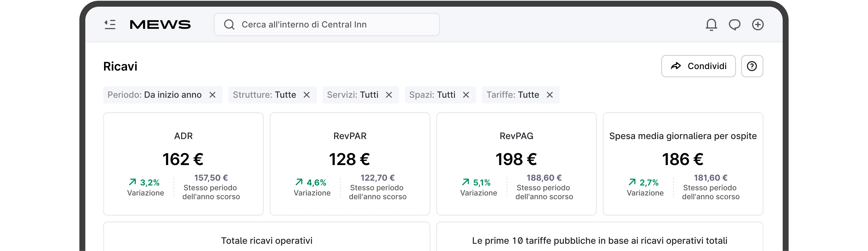Viewport: 868px width, 251px height.
Task: Click the ADR card title
Action: pos(183,136)
